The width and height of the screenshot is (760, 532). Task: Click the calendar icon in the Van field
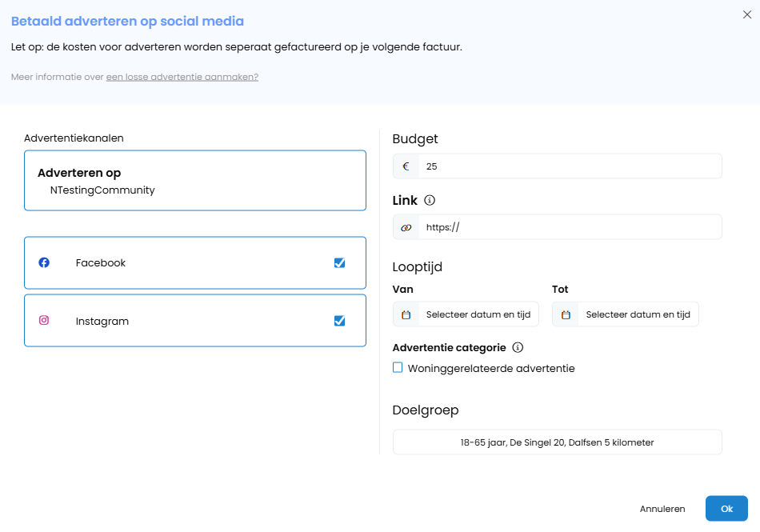tap(406, 315)
